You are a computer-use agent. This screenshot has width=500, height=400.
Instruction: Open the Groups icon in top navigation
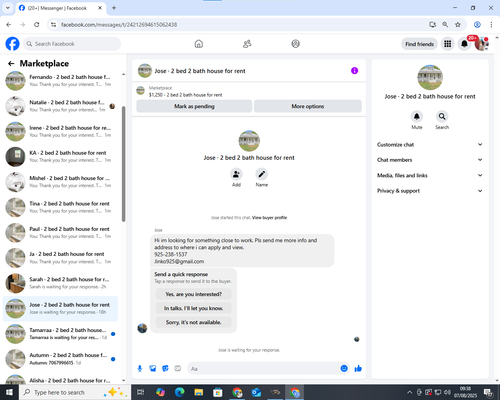click(x=295, y=44)
